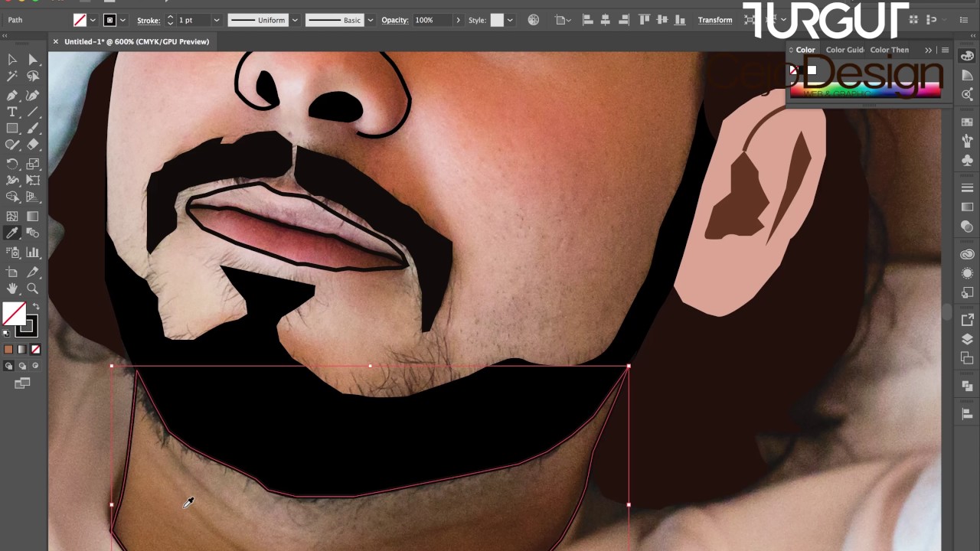Open the Recolor Artwork wheel icon
Image resolution: width=980 pixels, height=551 pixels.
click(534, 20)
